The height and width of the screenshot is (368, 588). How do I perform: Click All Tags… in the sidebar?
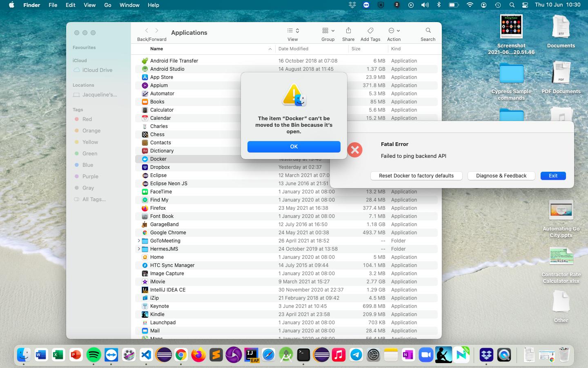click(x=94, y=200)
